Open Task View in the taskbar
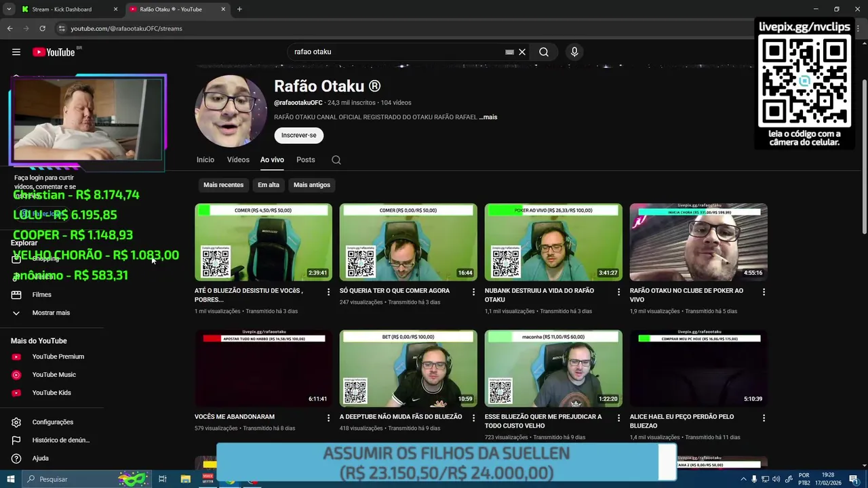 pos(163,479)
